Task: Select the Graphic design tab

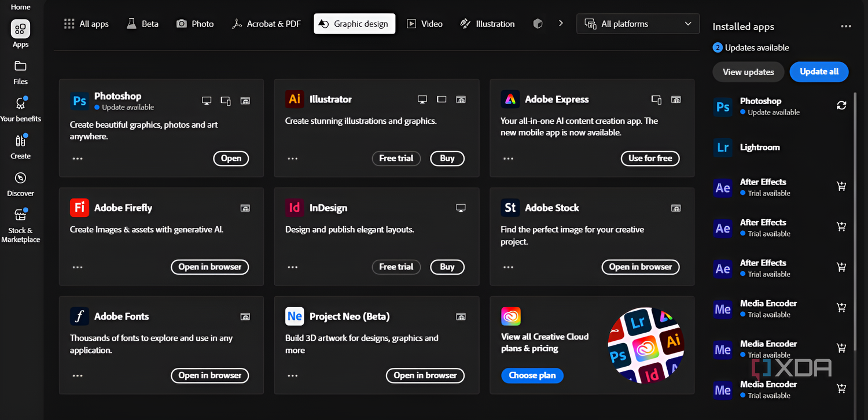Action: [355, 24]
